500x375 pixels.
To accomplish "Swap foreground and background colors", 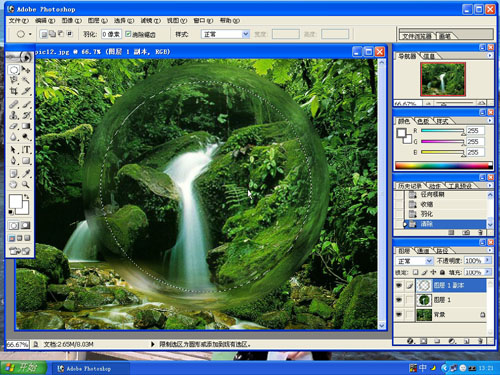I will pos(27,197).
